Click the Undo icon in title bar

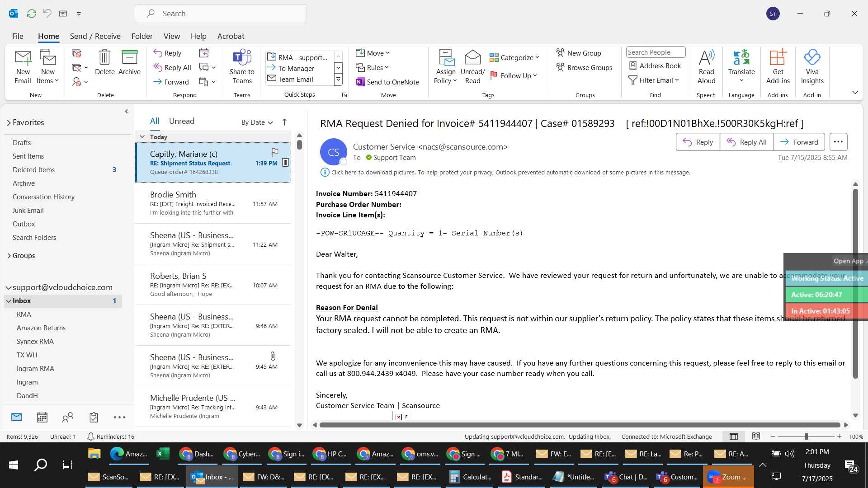tap(47, 14)
